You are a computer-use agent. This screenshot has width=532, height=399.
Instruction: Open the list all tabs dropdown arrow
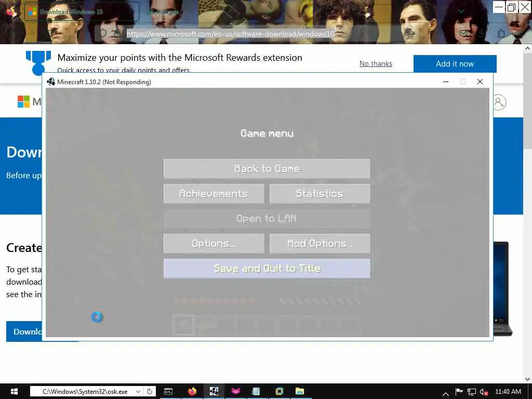tap(461, 11)
